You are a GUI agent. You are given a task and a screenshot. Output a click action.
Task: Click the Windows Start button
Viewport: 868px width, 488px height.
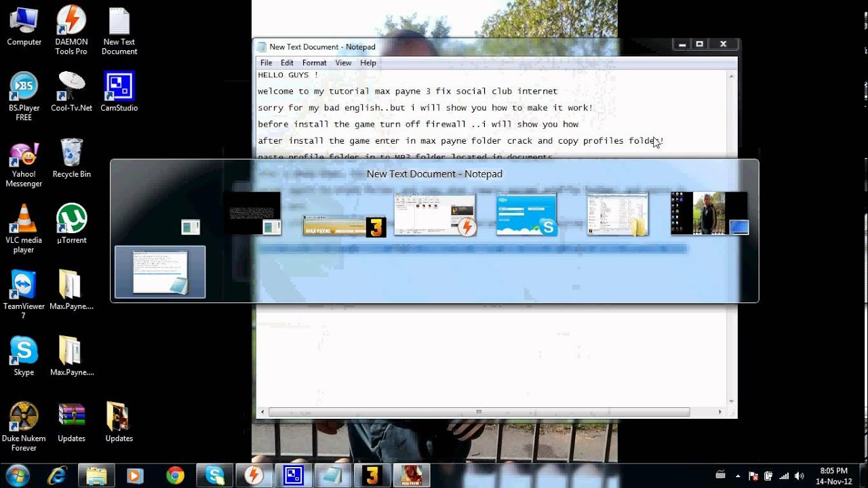[x=17, y=475]
